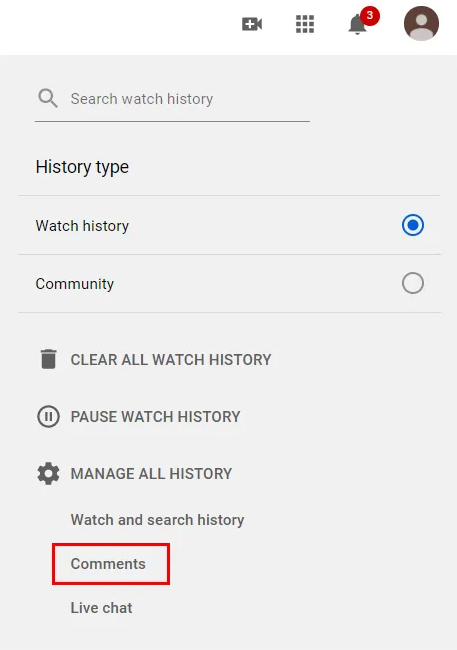
Task: Click the search magnifier icon
Action: [48, 99]
